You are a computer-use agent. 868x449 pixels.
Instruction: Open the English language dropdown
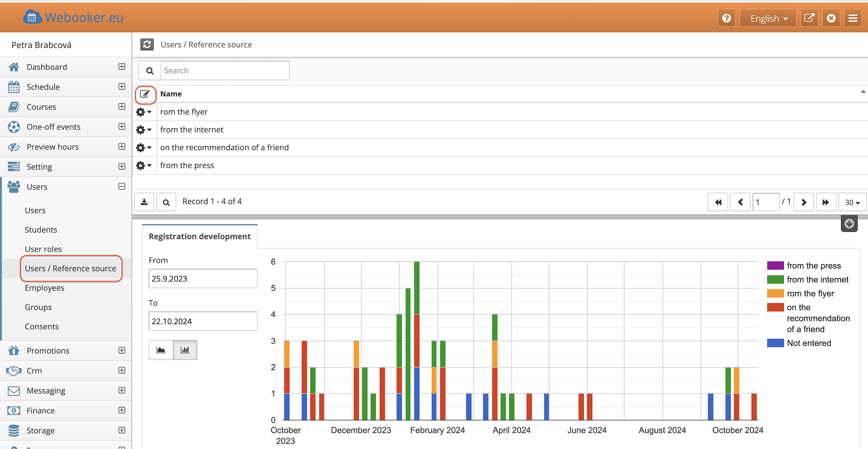coord(768,18)
